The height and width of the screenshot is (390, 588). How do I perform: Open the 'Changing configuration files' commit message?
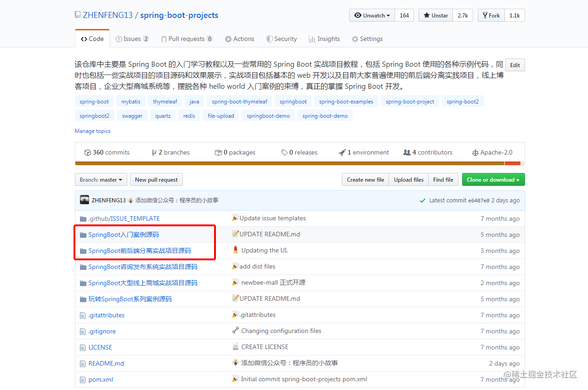coord(281,331)
